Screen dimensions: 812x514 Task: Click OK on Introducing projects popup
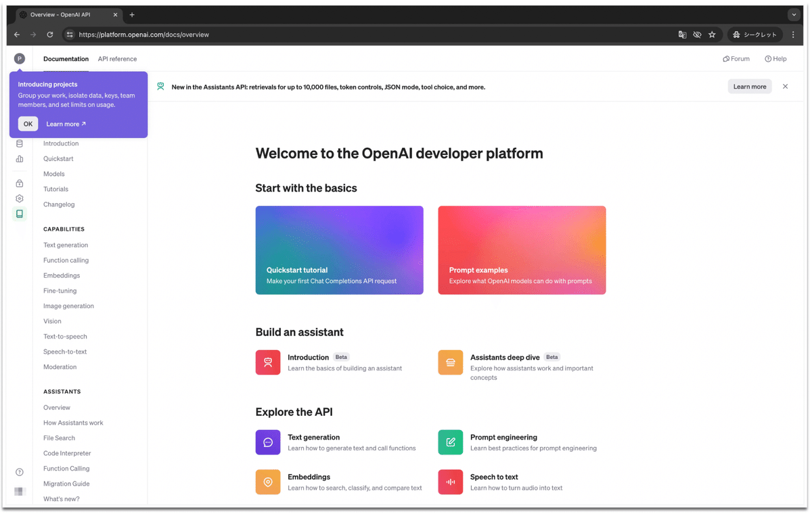click(x=28, y=124)
